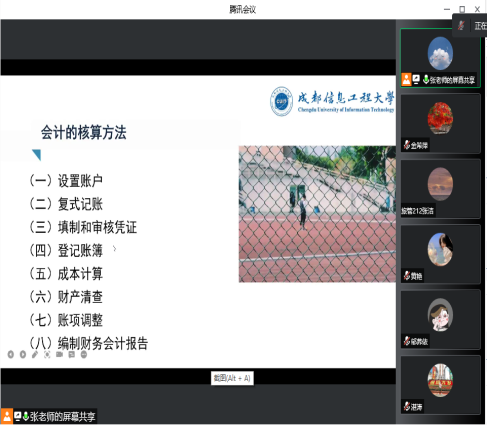Image resolution: width=487 pixels, height=425 pixels.
Task: Advance slide using the right arrow icon
Action: [23, 354]
